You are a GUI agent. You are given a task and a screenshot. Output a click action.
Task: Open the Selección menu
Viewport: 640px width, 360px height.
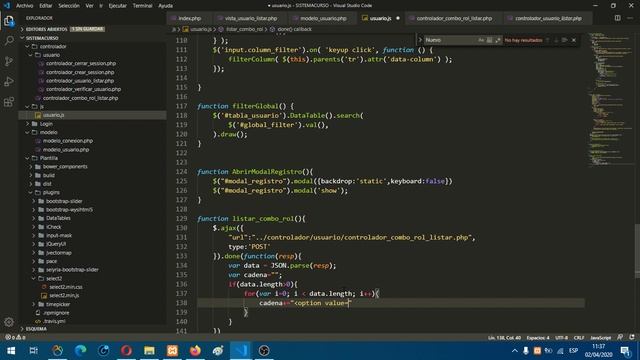coord(69,6)
